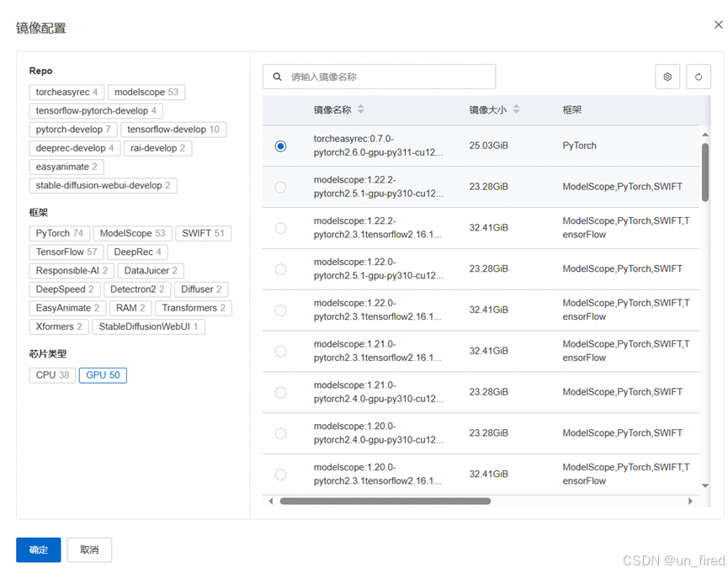
Task: Select modelscope:1.21.0 pytorch2.3.1tensorflow radio button
Action: tap(280, 352)
